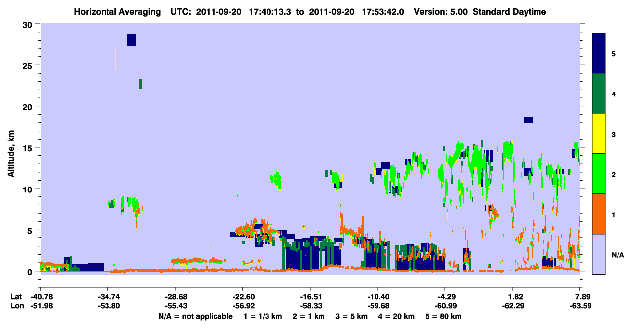Click the lavender N/A colorbar segment
The image size is (644, 330).
click(x=599, y=254)
